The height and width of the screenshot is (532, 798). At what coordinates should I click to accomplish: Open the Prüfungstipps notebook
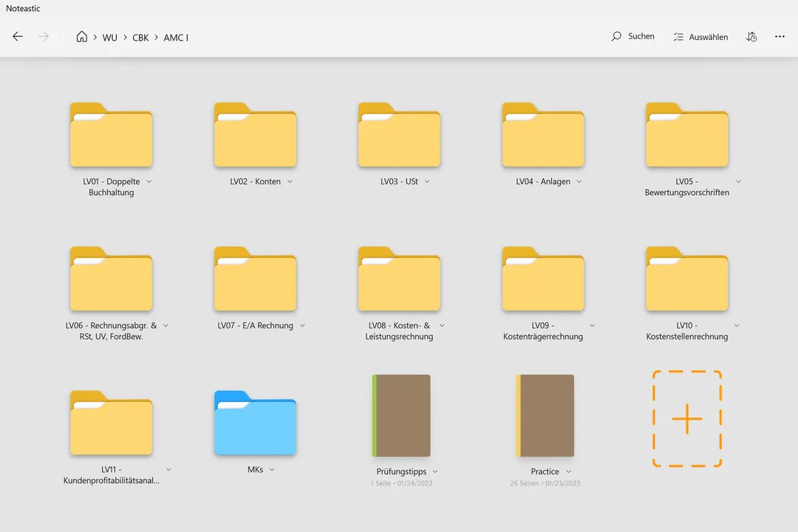400,415
